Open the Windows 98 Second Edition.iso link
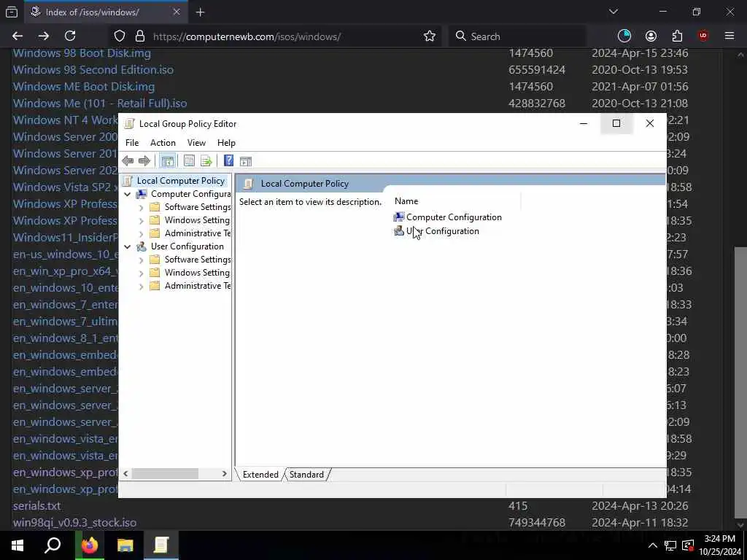The image size is (747, 560). coord(93,69)
